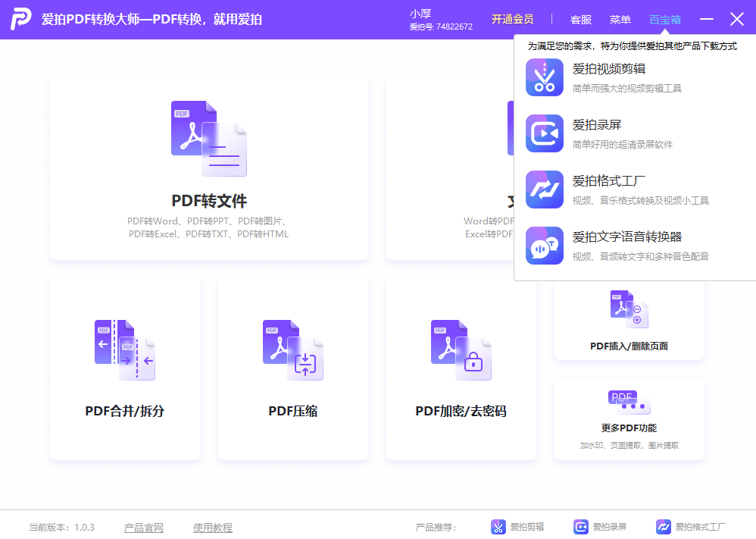Minimize the 爱拍PDF window
The height and width of the screenshot is (539, 756).
(706, 19)
